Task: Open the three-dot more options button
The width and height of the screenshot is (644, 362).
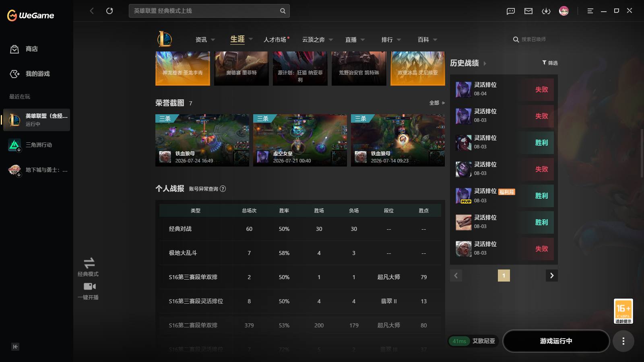Action: 623,341
